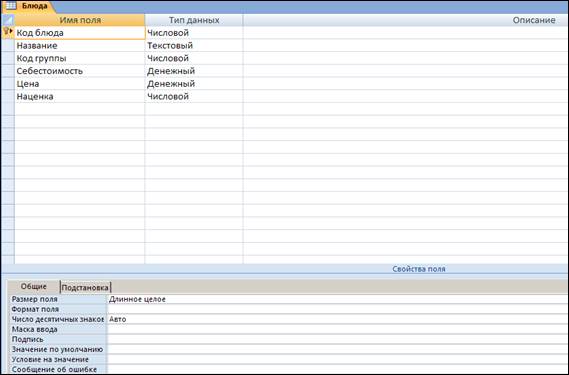Select the primary key row selector icon
The image size is (569, 375).
tap(8, 32)
